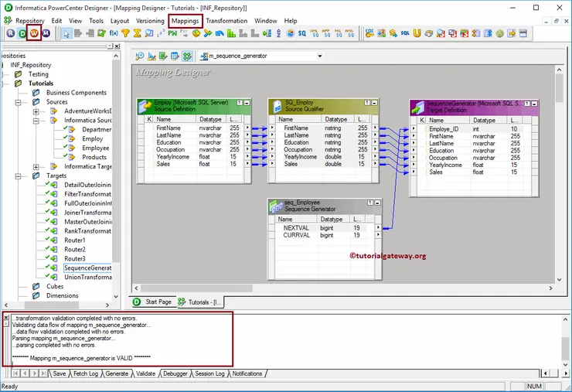
Task: Add a Sequence Generator 1-2-3 icon
Action: pos(161,33)
